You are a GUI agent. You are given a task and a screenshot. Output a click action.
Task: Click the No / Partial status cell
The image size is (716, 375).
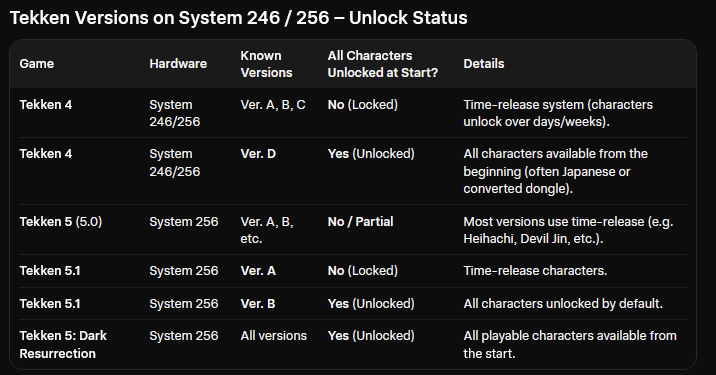[360, 222]
